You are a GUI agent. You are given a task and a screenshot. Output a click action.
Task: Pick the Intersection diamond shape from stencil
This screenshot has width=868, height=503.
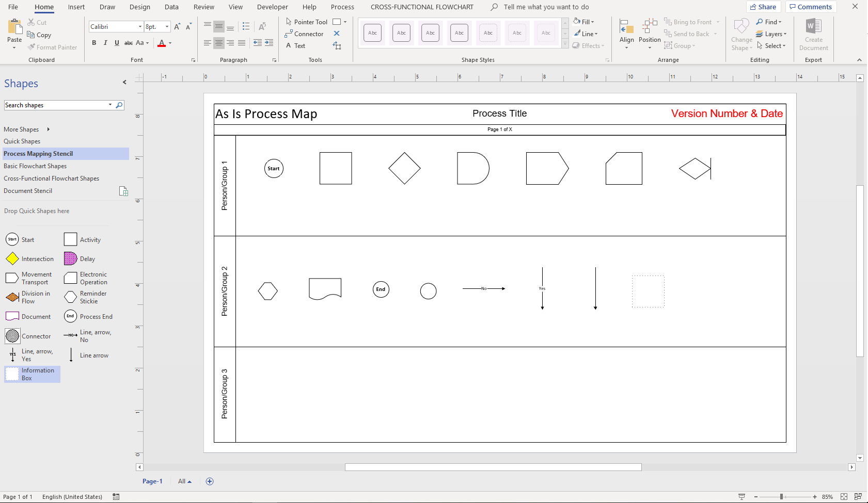coord(12,259)
